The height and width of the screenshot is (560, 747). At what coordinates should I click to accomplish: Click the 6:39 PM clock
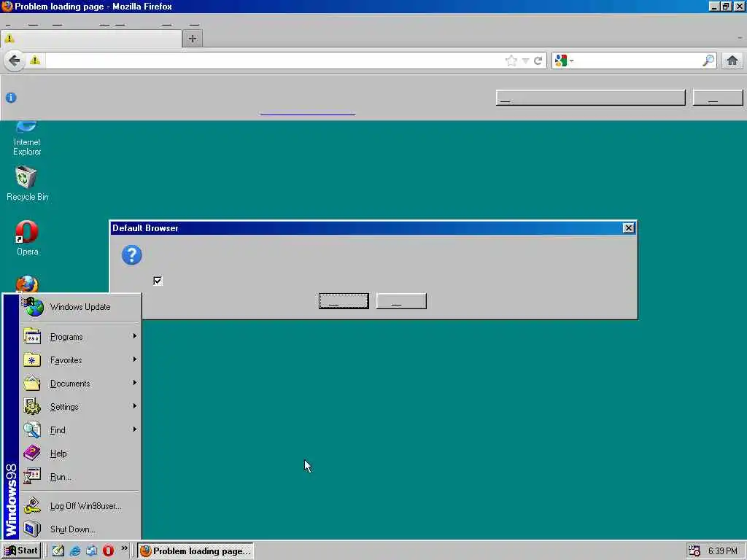722,551
